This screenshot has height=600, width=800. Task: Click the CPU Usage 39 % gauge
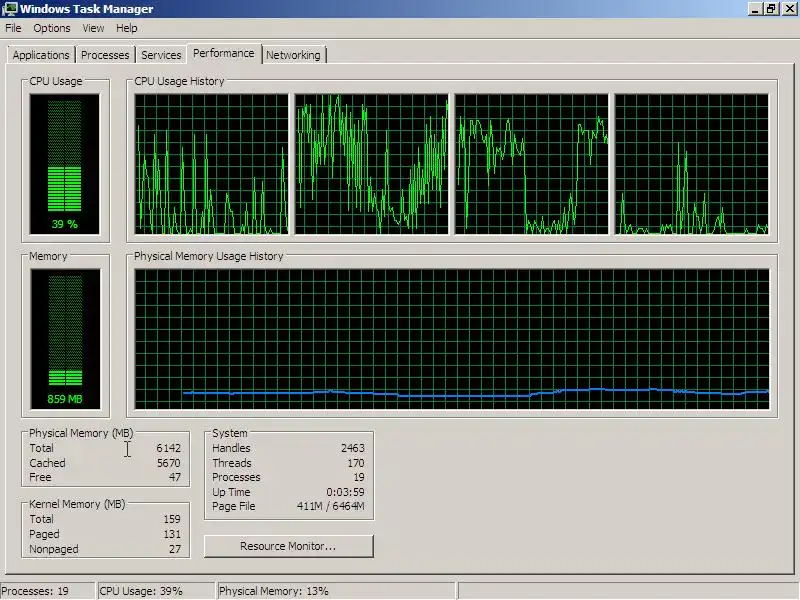(x=64, y=164)
